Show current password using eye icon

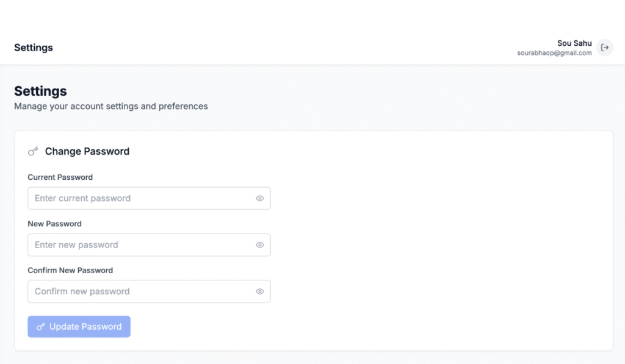pyautogui.click(x=259, y=198)
